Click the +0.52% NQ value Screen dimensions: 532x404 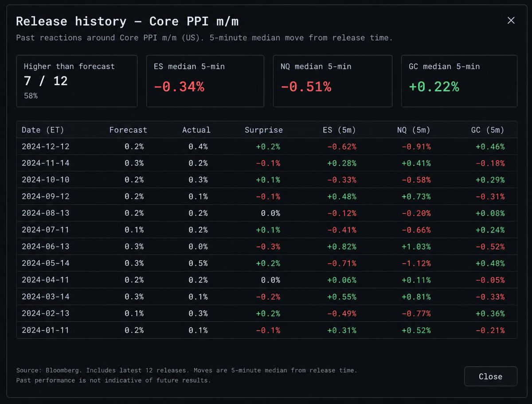click(416, 330)
